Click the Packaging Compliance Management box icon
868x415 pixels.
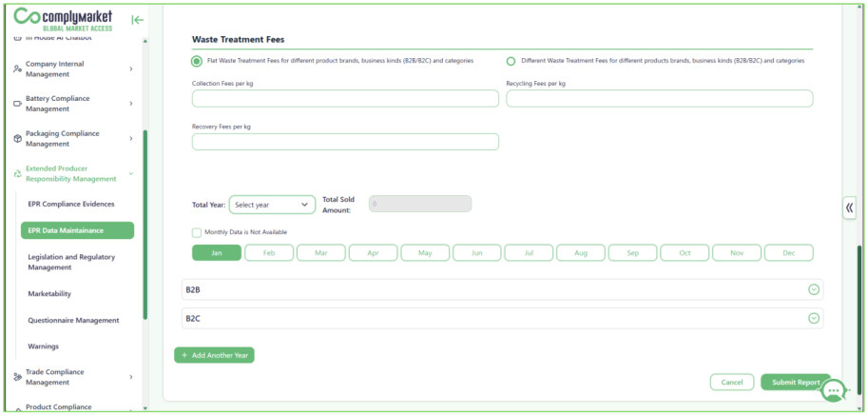[17, 139]
